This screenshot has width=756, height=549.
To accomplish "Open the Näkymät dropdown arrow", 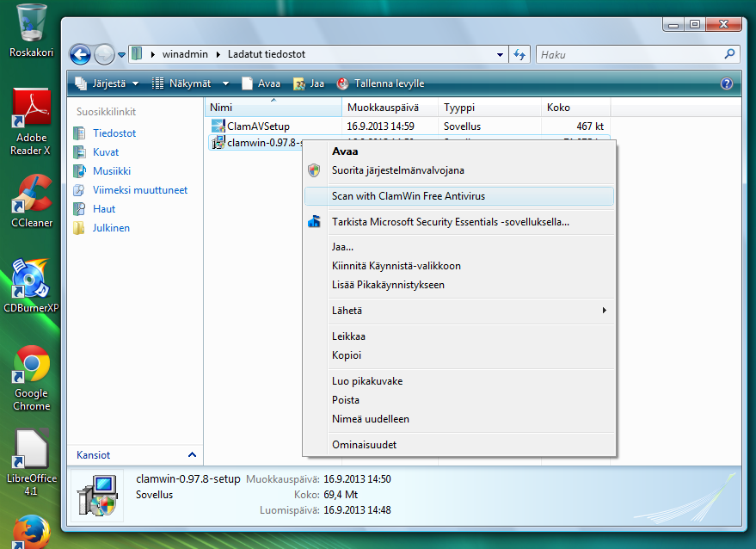I will pos(225,83).
